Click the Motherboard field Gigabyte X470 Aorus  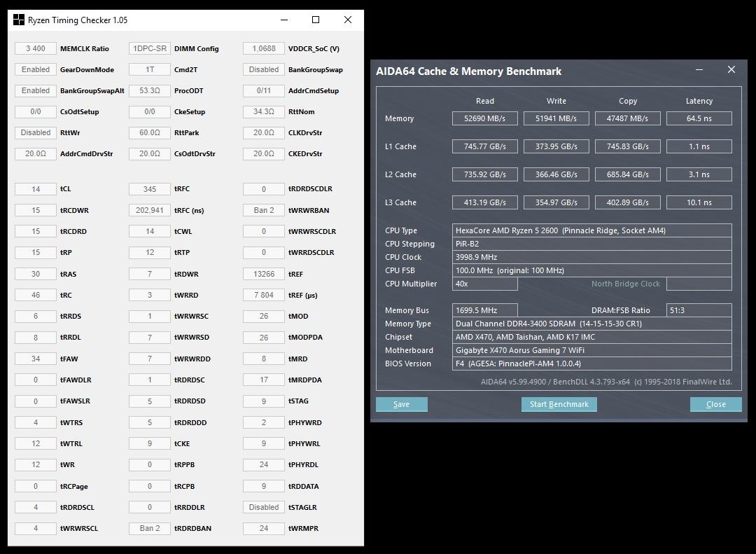592,350
